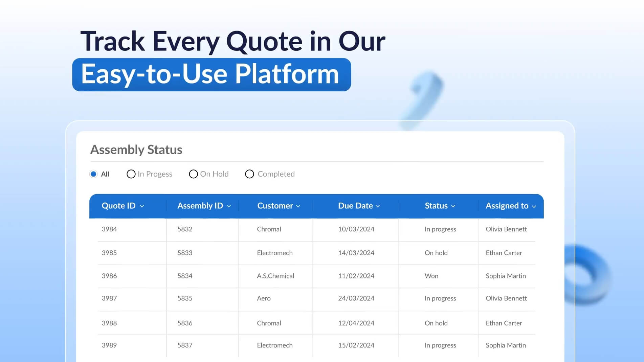Click Sophia Martin in the last row
644x362 pixels.
click(x=506, y=345)
